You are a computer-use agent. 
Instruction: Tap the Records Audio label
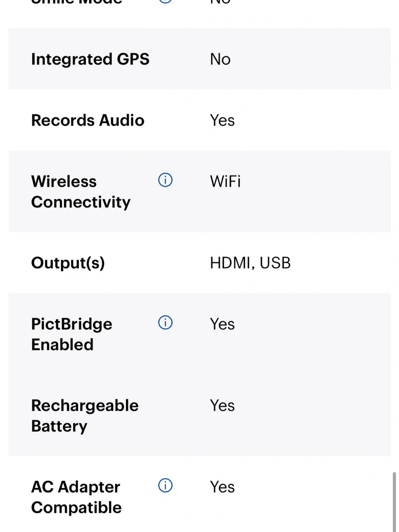pyautogui.click(x=88, y=120)
